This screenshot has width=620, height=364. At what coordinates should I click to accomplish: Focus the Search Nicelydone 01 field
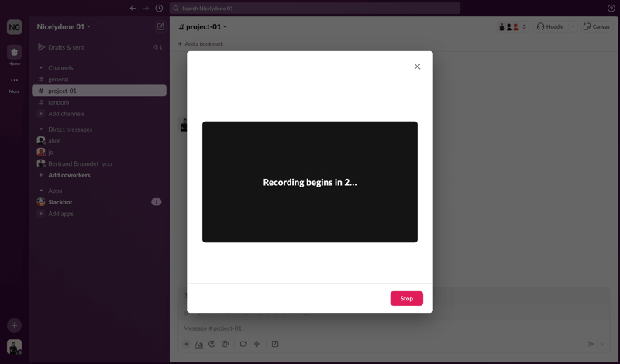(x=315, y=9)
